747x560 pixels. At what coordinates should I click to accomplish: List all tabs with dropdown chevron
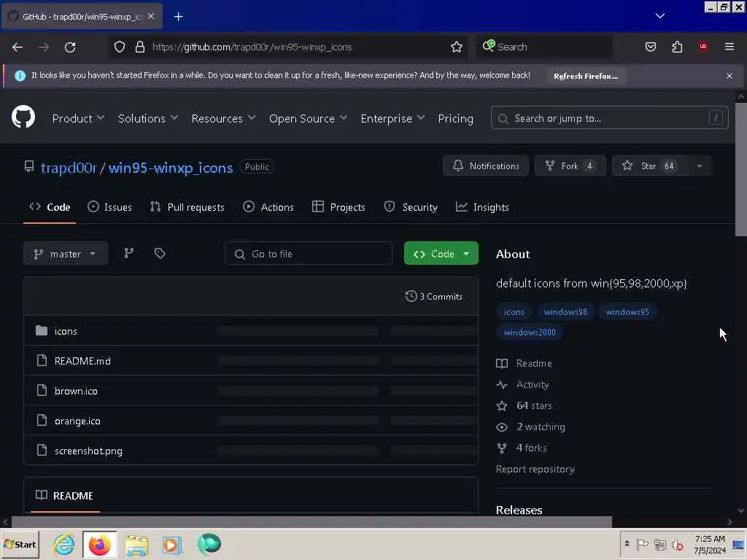point(659,16)
